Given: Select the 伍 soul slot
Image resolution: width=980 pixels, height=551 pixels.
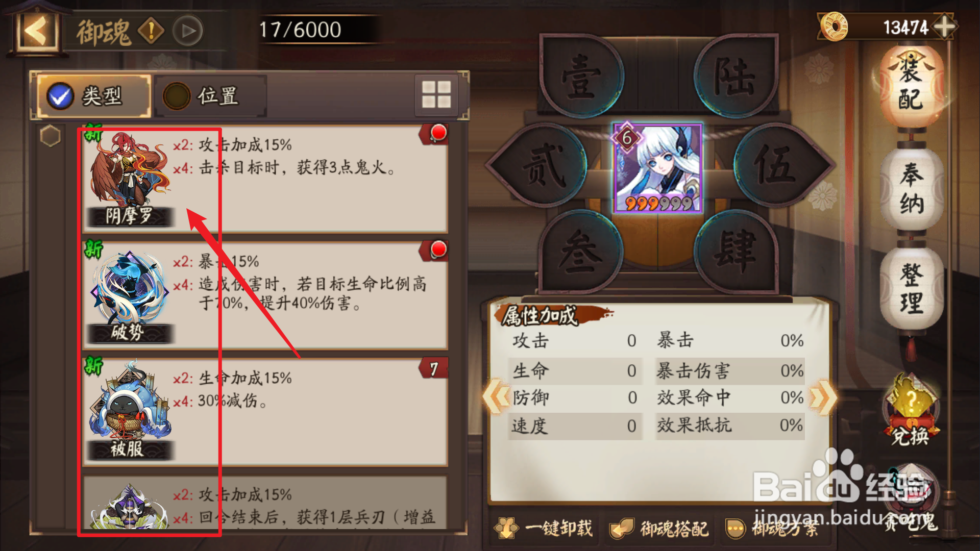Looking at the screenshot, I should (x=776, y=164).
